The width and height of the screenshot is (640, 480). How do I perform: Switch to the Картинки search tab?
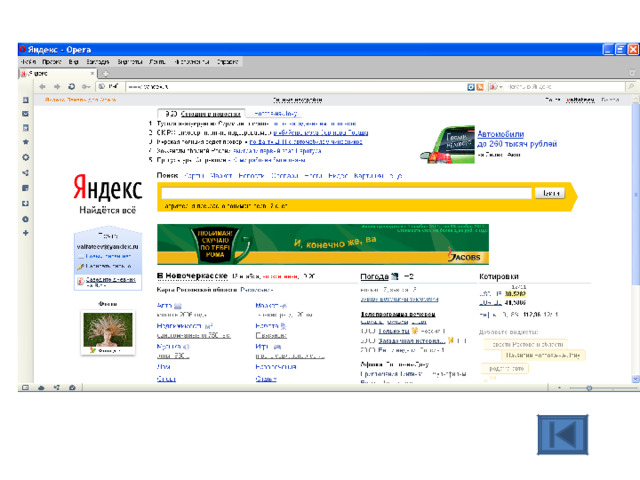point(369,176)
